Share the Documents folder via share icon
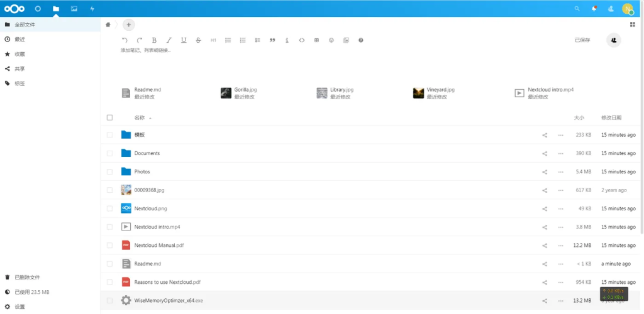The image size is (644, 314). pos(545,153)
